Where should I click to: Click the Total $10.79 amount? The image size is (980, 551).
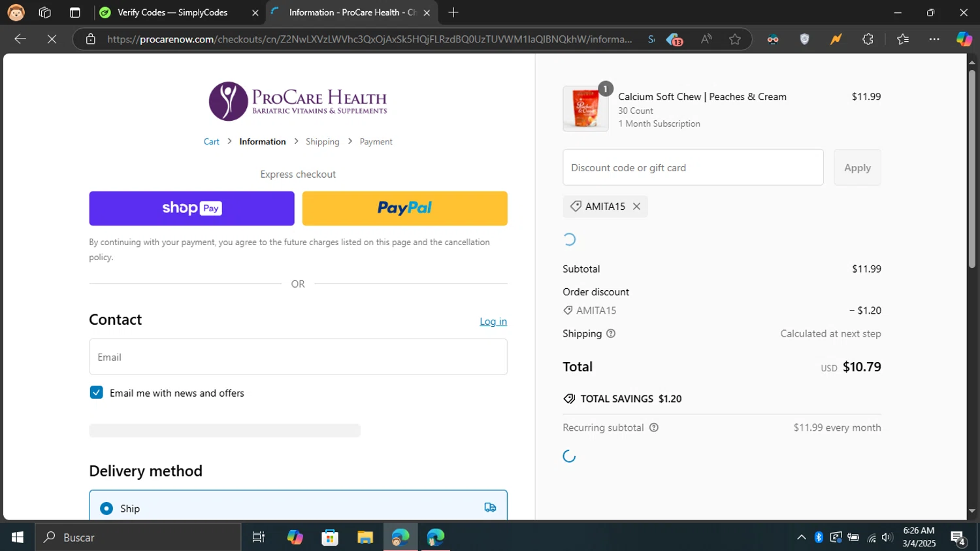pos(862,367)
